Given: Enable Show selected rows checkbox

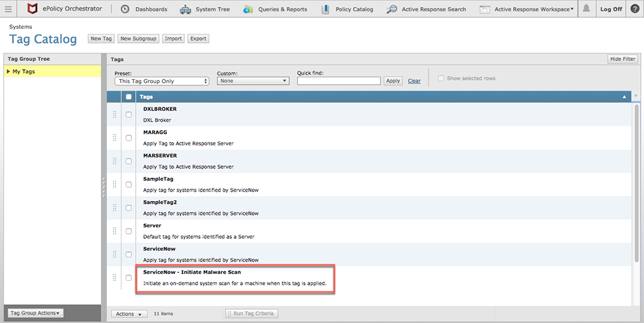Looking at the screenshot, I should pyautogui.click(x=441, y=79).
